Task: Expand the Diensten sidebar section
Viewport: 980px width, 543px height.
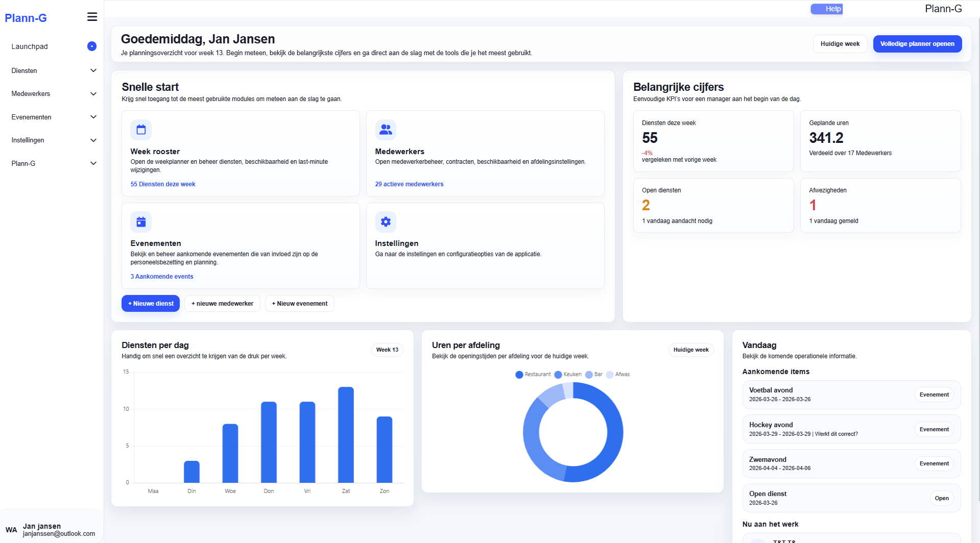Action: (53, 70)
